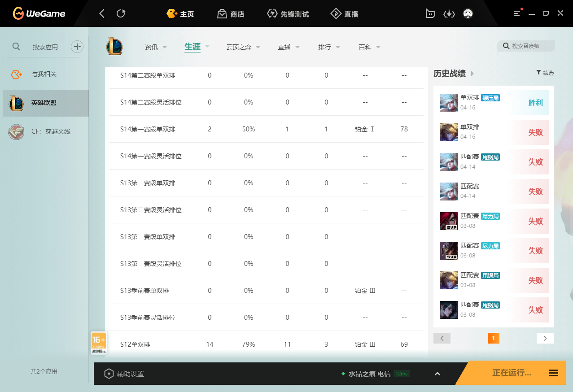573x392 pixels.
Task: Click 铂金 Ⅰ rank in S14第一赛段单双排 row
Action: (x=365, y=129)
